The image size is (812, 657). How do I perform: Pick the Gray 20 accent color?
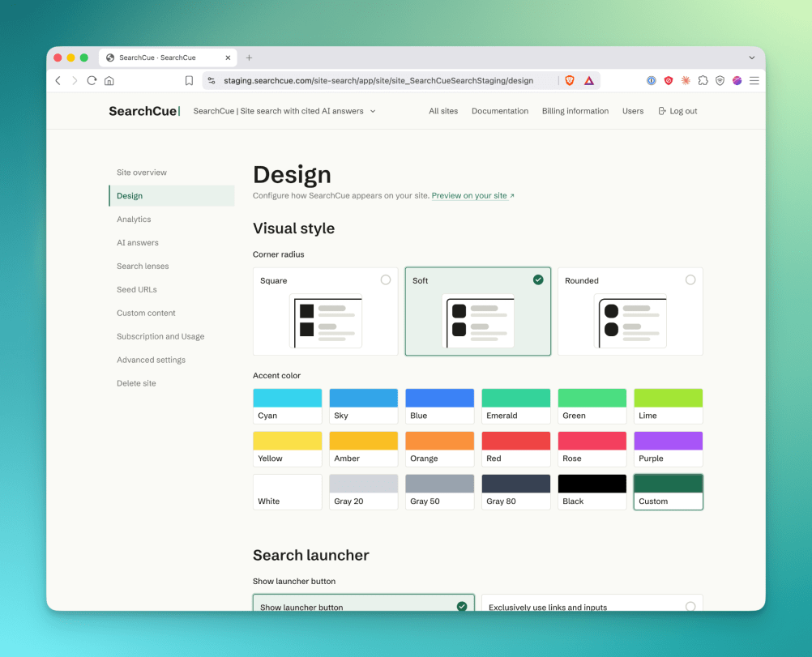pos(364,492)
